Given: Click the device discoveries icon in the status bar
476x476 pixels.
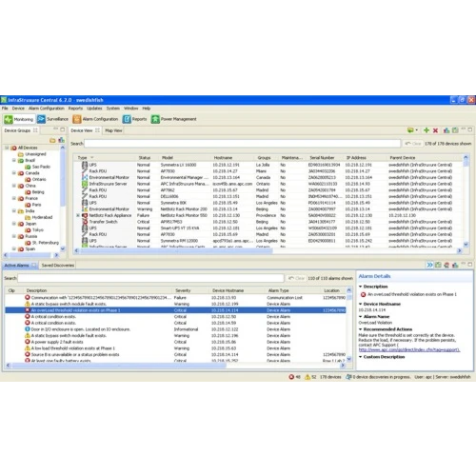Looking at the screenshot, I should [348, 377].
